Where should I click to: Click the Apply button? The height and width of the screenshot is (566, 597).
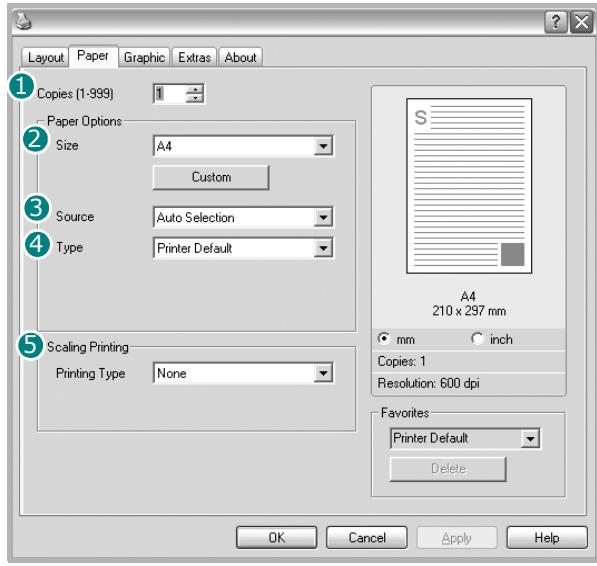tap(457, 538)
